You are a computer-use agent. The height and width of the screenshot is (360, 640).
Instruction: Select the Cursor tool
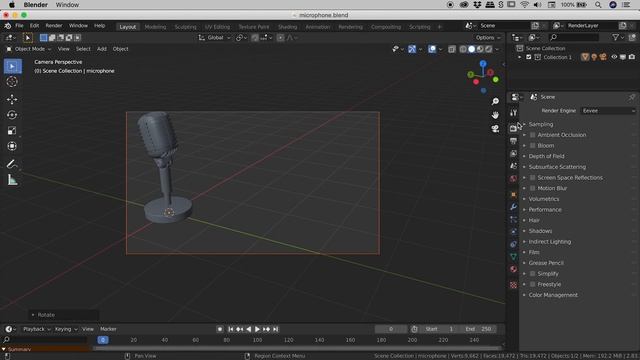(12, 82)
